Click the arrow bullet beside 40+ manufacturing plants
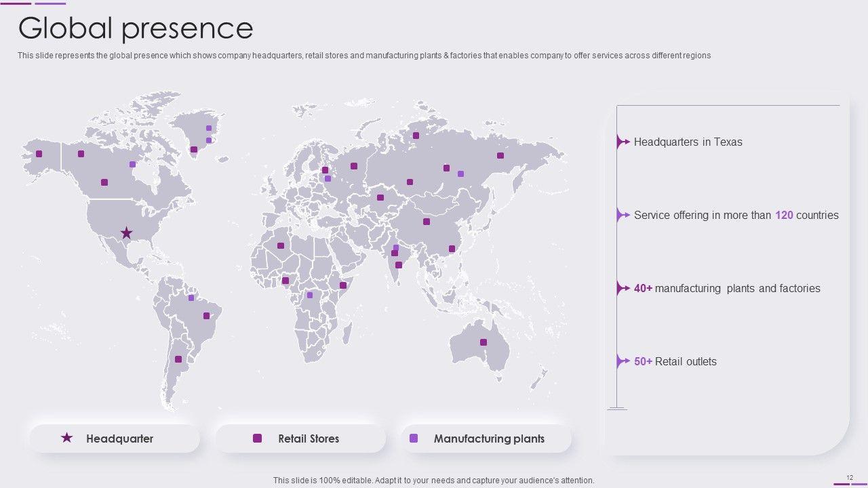This screenshot has height=488, width=868. pos(623,288)
